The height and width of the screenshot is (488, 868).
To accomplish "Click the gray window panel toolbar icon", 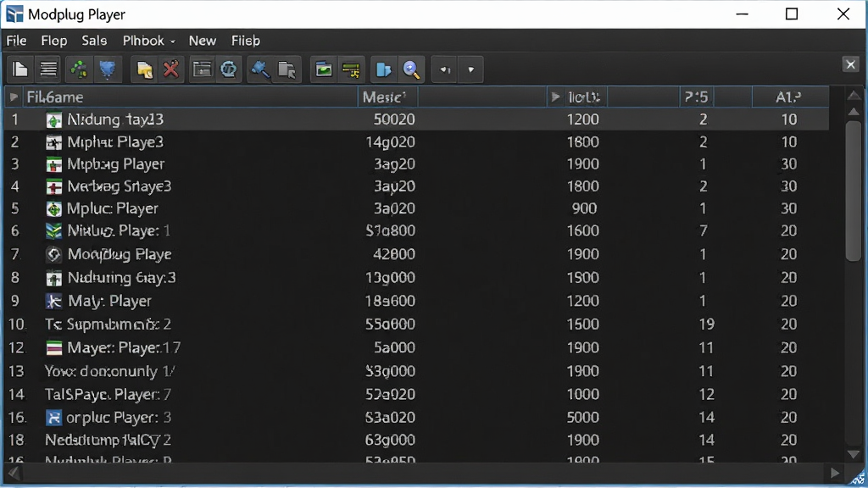I will coord(202,69).
